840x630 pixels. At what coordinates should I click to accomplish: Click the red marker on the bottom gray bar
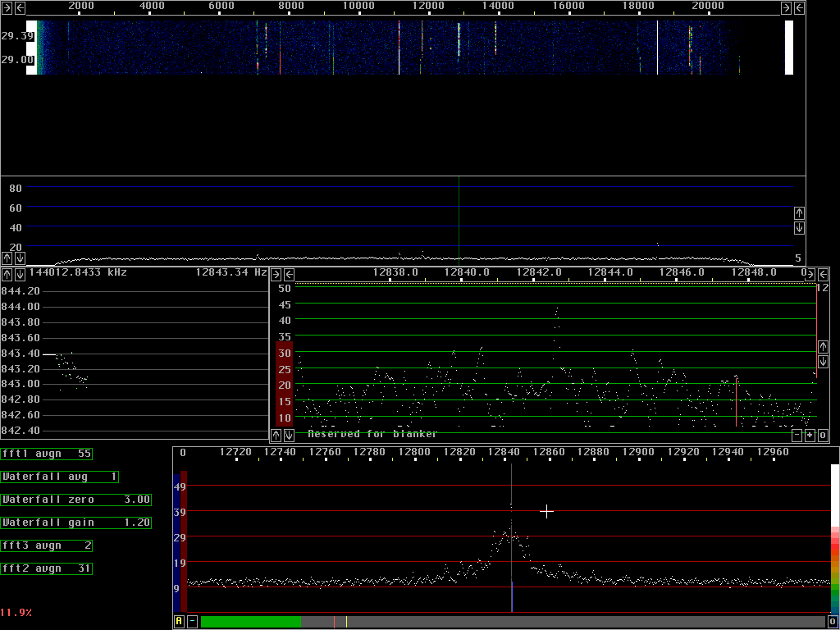334,622
